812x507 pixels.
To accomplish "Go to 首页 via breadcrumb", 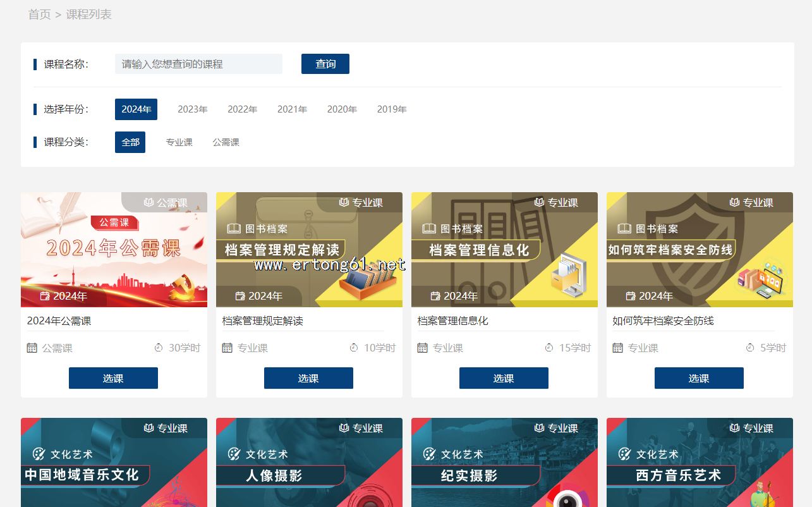I will click(39, 15).
